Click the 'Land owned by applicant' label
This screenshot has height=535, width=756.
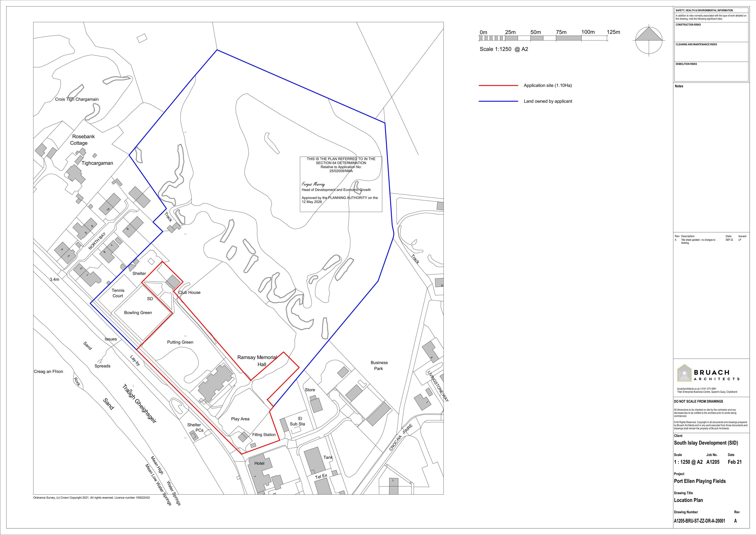[548, 101]
